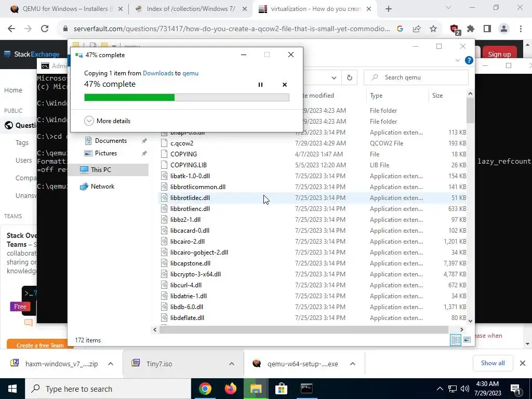The width and height of the screenshot is (532, 399).
Task: Open menu for Tiny7.iso download
Action: coord(232,364)
